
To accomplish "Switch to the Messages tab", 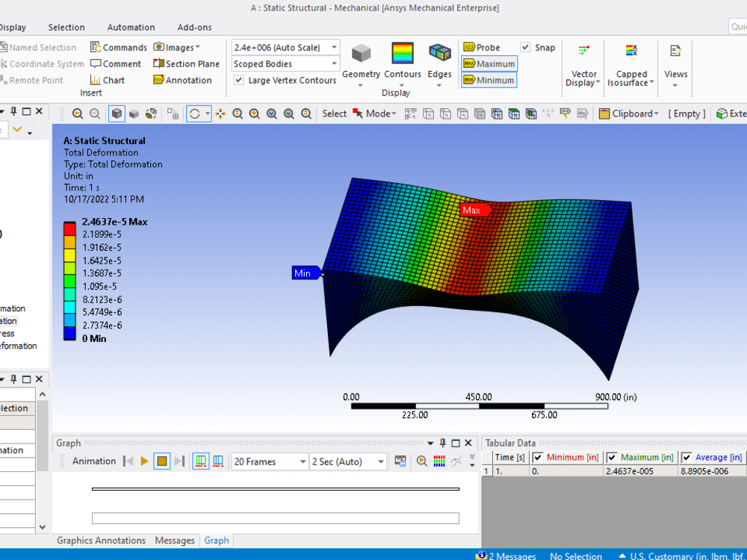I will [x=174, y=540].
